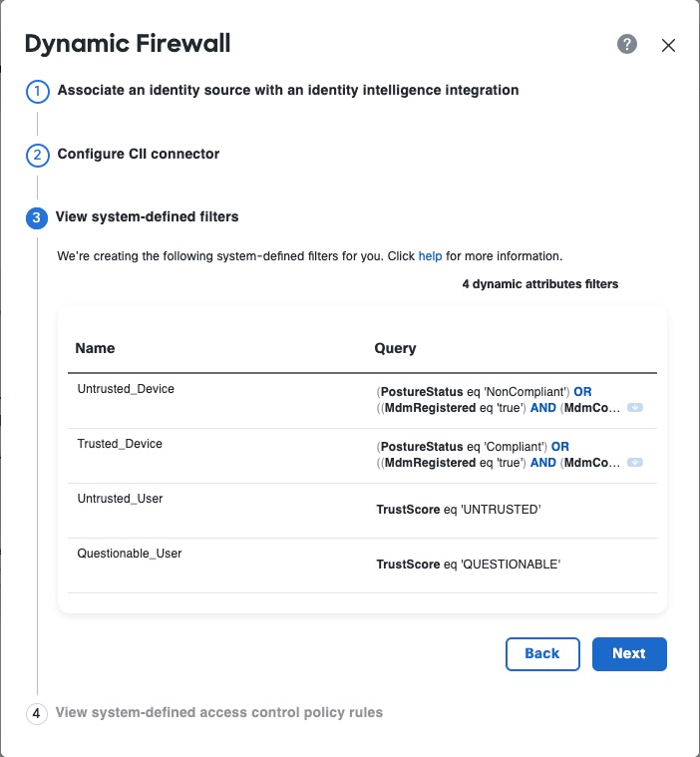Select the Untrusted_User filter row

[x=120, y=499]
